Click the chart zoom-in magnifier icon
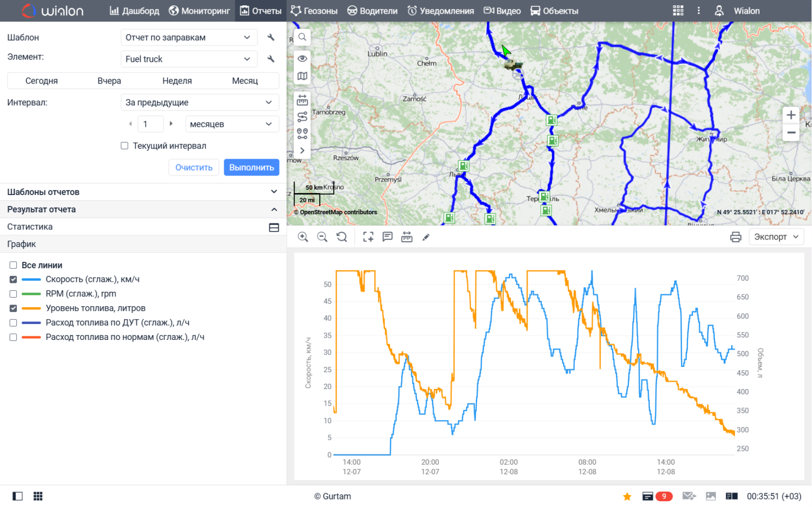 [303, 237]
